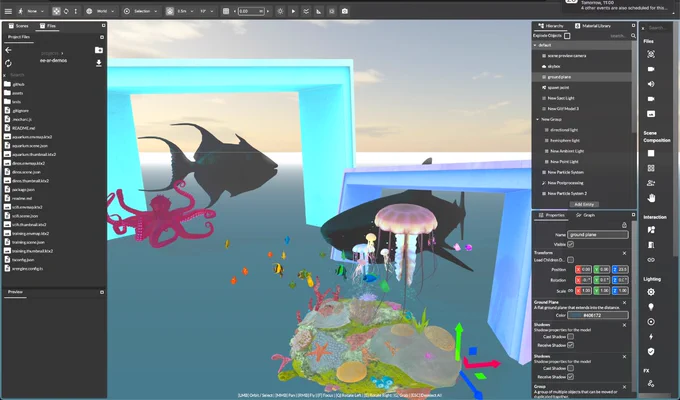Click the back arrow in Project Files
The height and width of the screenshot is (400, 680).
tap(8, 50)
